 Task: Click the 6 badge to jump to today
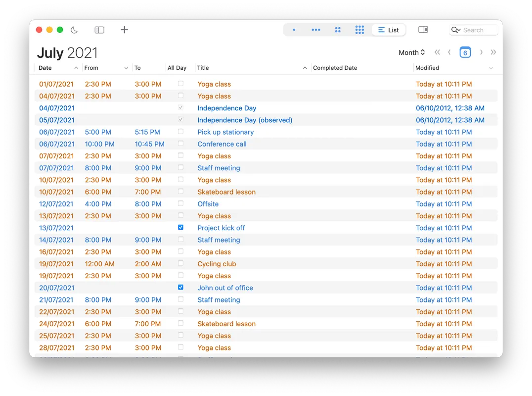click(465, 52)
